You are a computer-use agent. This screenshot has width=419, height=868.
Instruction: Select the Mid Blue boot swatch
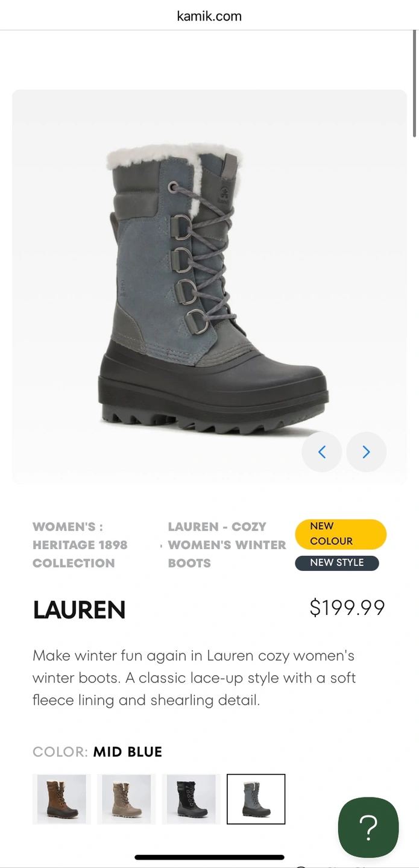coord(256,799)
